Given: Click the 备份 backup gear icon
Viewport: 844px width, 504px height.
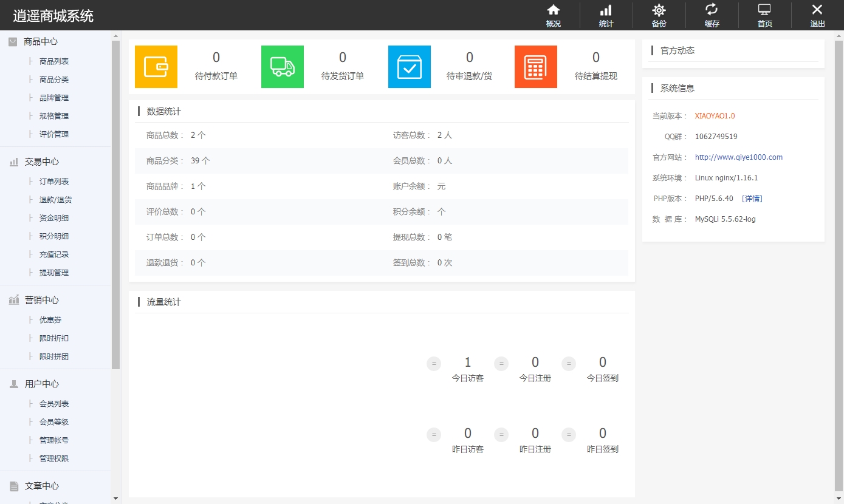Looking at the screenshot, I should point(659,10).
